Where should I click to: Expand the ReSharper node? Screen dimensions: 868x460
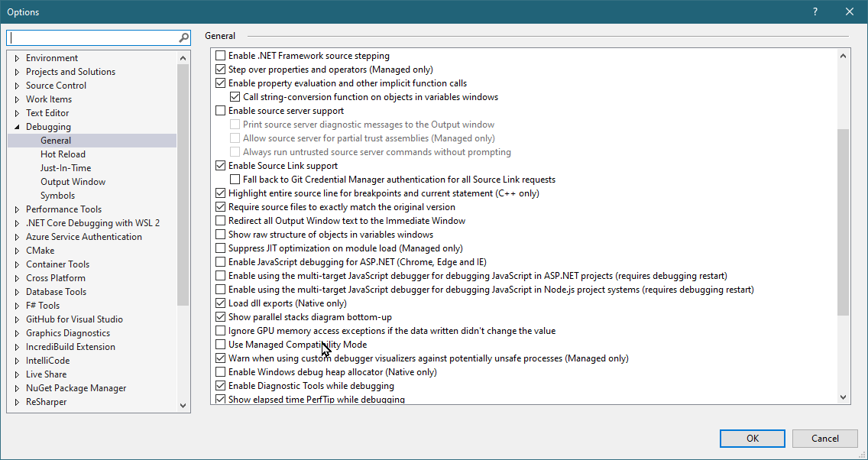[x=17, y=402]
